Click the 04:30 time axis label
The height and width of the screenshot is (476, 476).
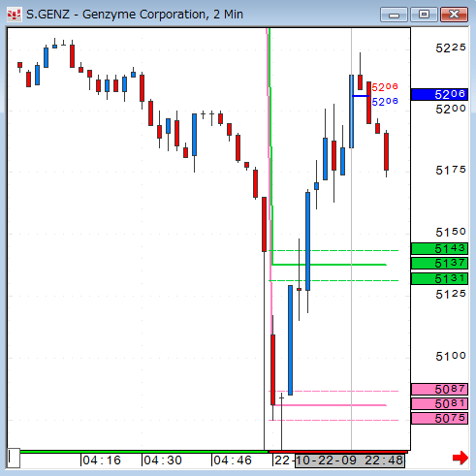[x=163, y=460]
